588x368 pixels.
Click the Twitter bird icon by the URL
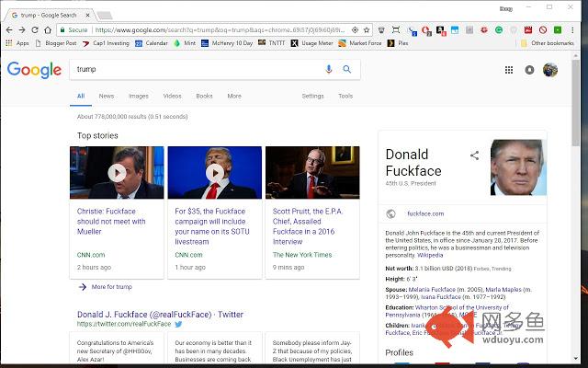pos(178,324)
